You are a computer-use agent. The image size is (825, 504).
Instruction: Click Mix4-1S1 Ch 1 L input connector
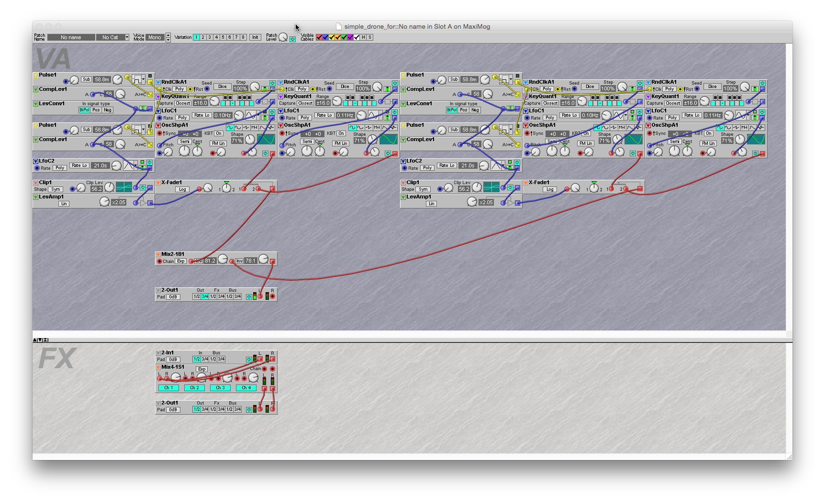point(159,378)
